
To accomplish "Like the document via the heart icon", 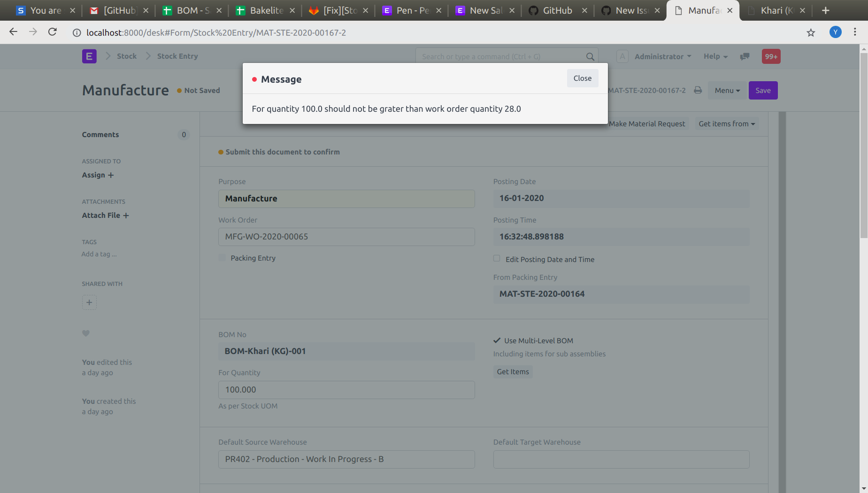I will click(x=86, y=333).
